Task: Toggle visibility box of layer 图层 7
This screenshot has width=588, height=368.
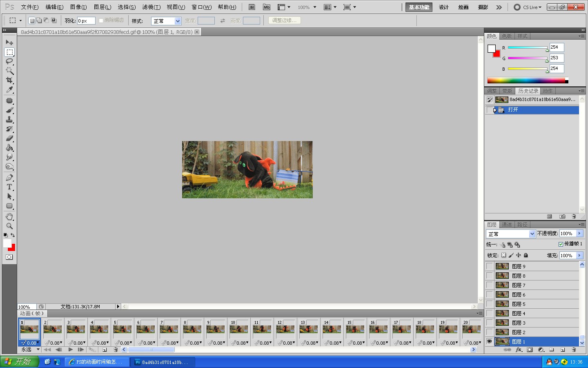Action: click(489, 285)
